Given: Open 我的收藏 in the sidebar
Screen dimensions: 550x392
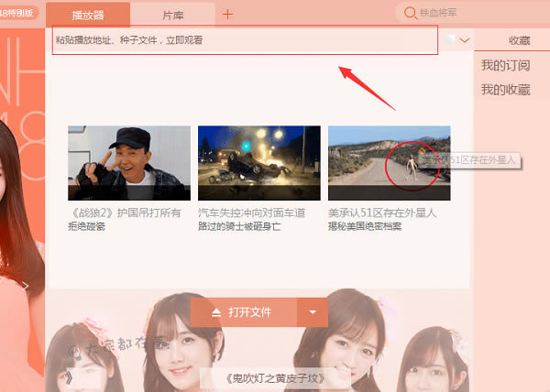Looking at the screenshot, I should point(506,89).
